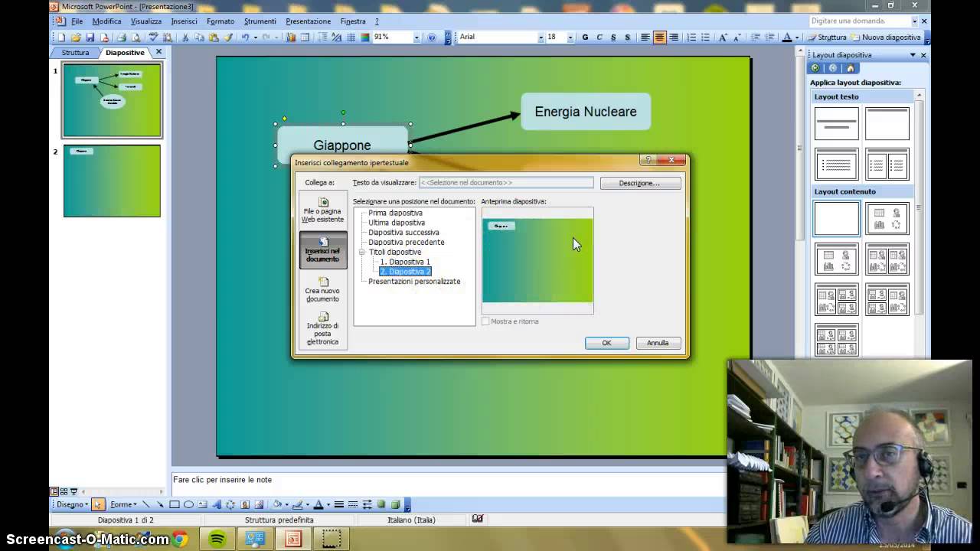Image resolution: width=980 pixels, height=551 pixels.
Task: Select 'Inserisci nel documento' link option
Action: [x=322, y=250]
